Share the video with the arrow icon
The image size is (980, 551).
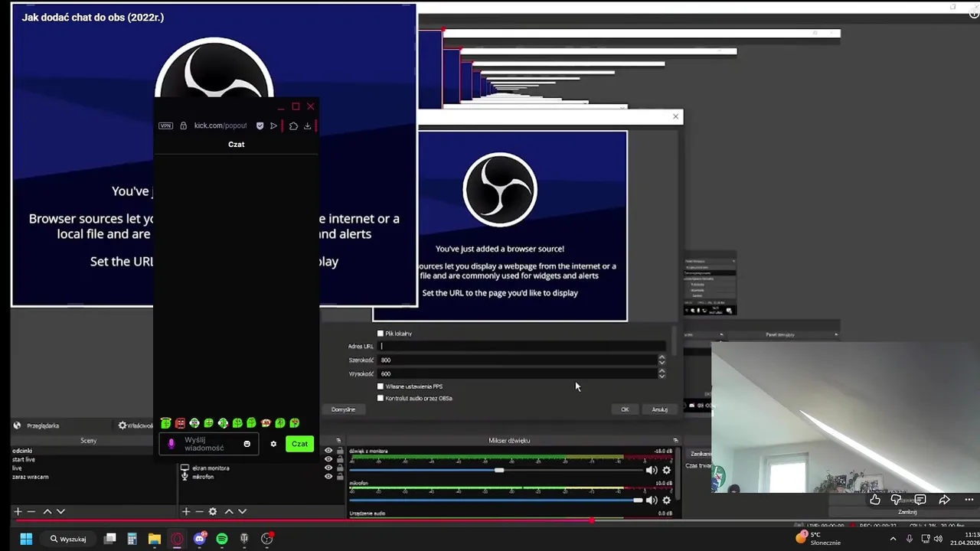pos(945,500)
